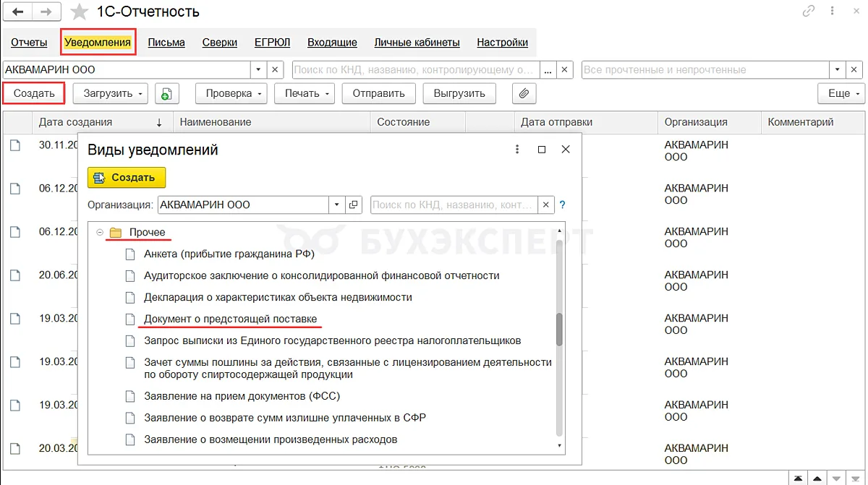Click the Организация column header

click(709, 122)
